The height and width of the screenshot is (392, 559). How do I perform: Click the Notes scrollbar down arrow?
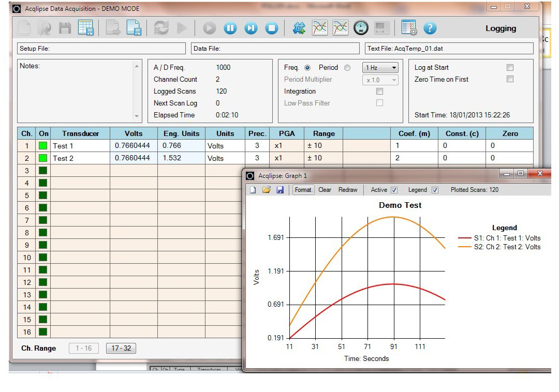point(137,116)
